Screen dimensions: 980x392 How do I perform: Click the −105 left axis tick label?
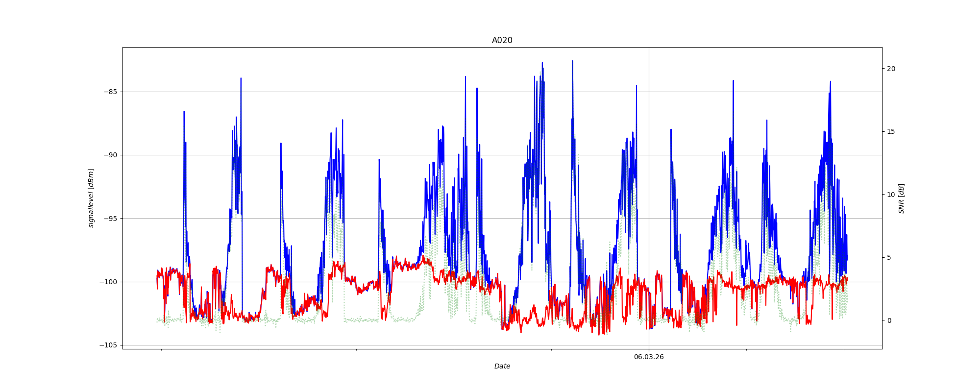tap(108, 345)
